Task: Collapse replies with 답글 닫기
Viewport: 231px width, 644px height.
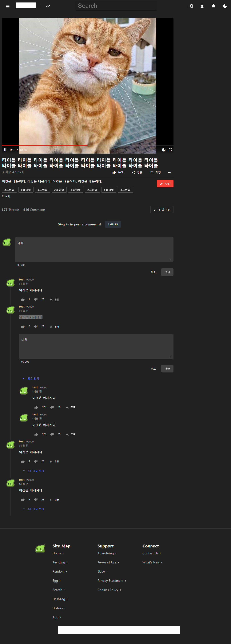Action: pos(31,379)
